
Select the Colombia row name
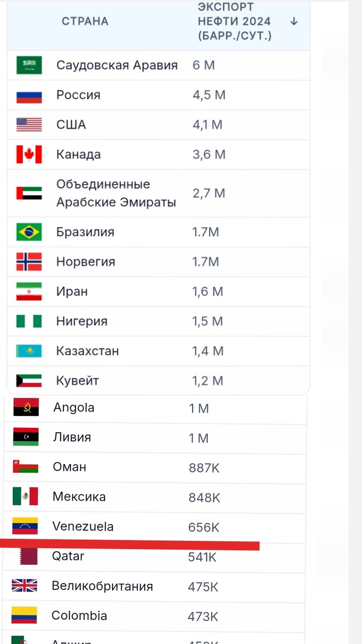click(x=79, y=616)
